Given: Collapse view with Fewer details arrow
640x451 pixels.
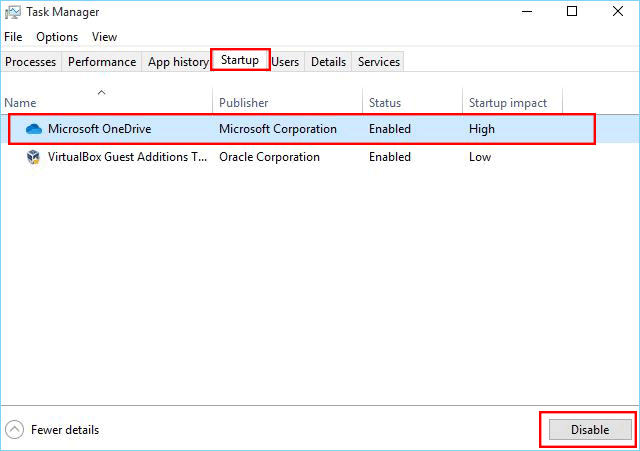Looking at the screenshot, I should tap(14, 429).
